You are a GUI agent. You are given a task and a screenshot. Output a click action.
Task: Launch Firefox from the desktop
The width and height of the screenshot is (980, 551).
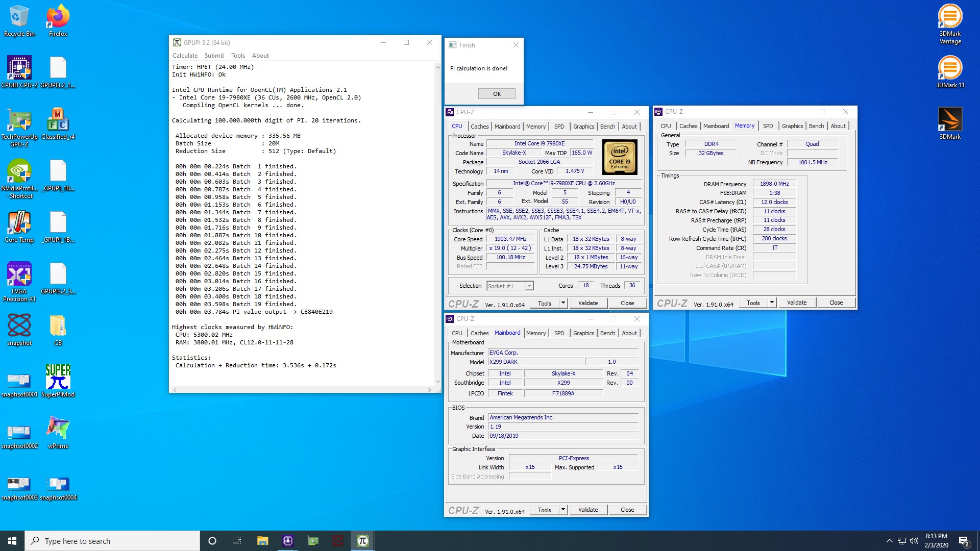pyautogui.click(x=58, y=20)
